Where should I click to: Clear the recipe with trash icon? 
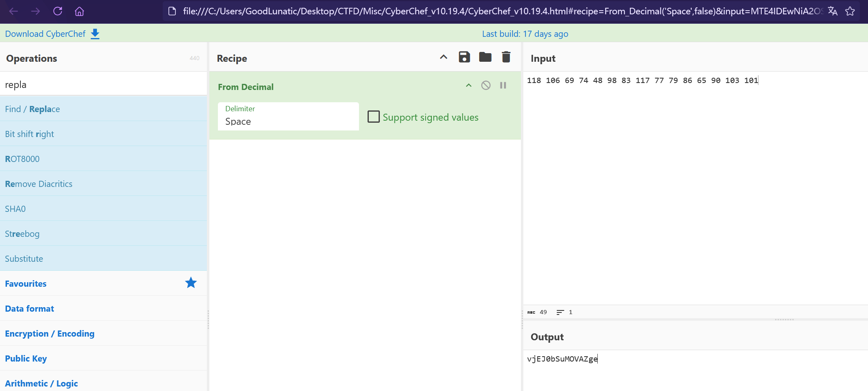506,57
